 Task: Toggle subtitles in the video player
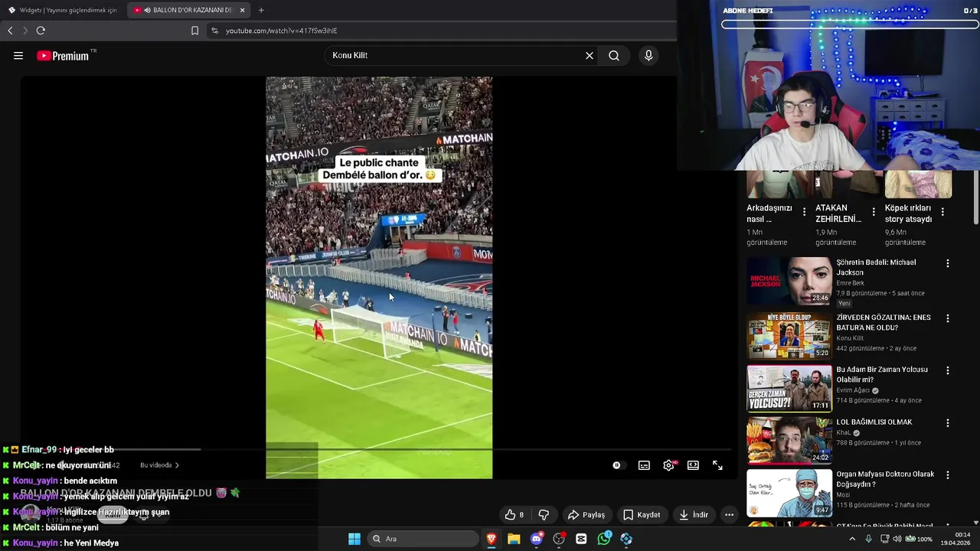(x=645, y=465)
